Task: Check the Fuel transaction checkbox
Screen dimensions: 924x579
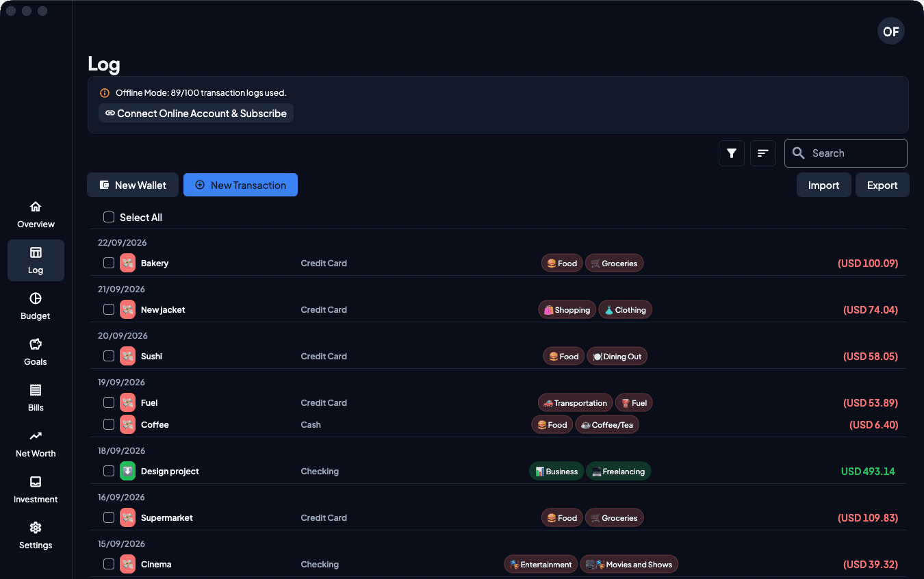Action: click(x=109, y=402)
